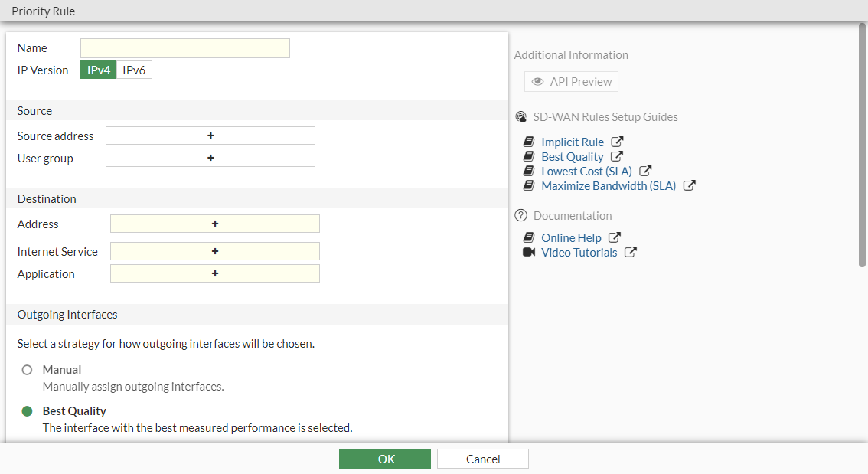Open the Source address selector

(210, 136)
